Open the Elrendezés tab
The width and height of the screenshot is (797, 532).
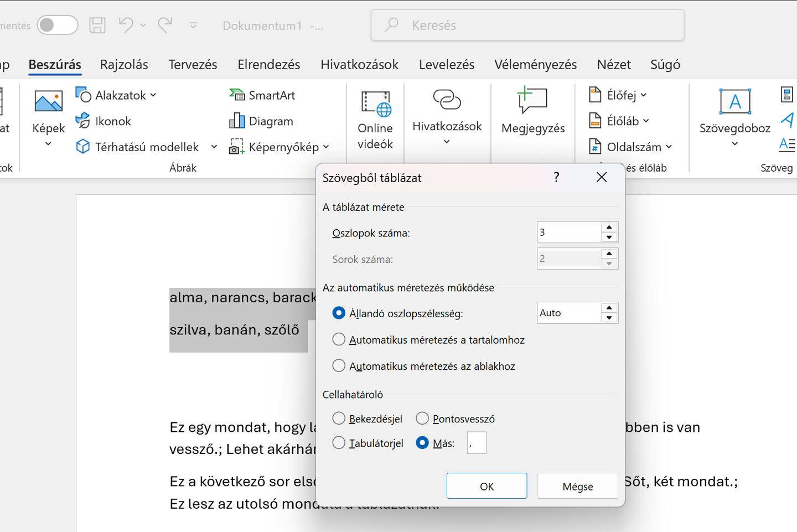point(269,65)
